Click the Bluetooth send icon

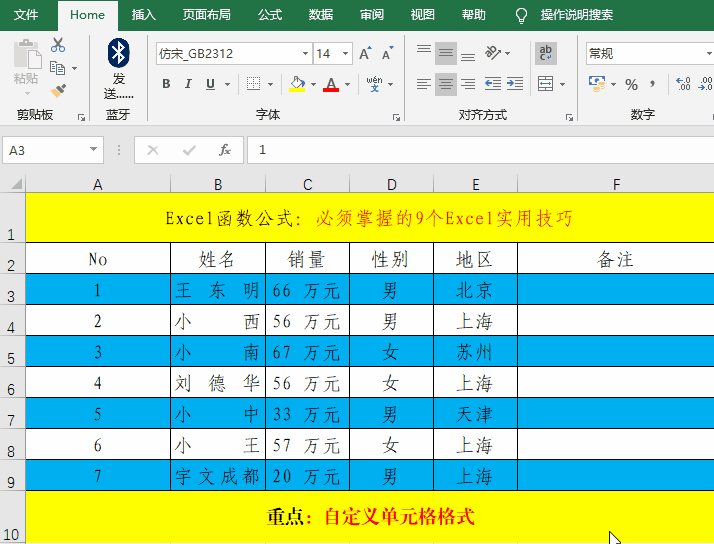click(119, 53)
